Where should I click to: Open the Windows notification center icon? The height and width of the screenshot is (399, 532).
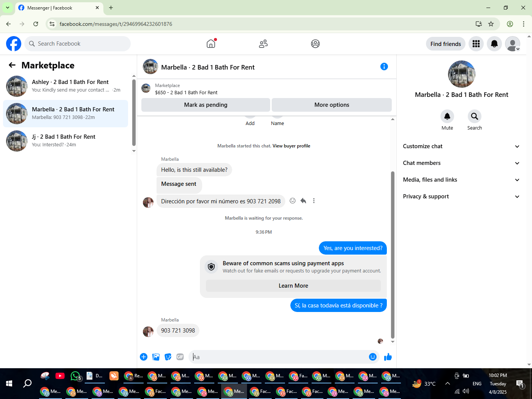click(x=520, y=384)
